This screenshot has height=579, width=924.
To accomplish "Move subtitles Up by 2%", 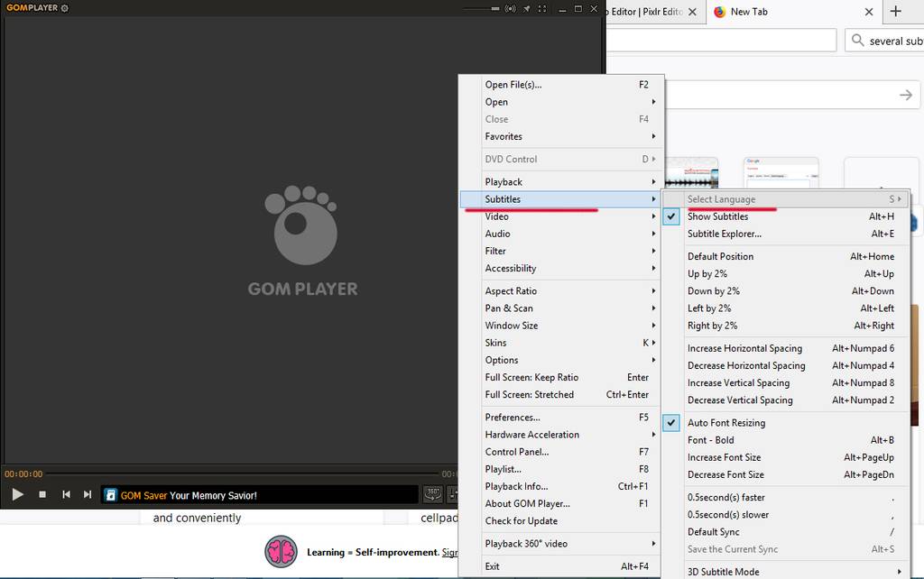I will [786, 273].
